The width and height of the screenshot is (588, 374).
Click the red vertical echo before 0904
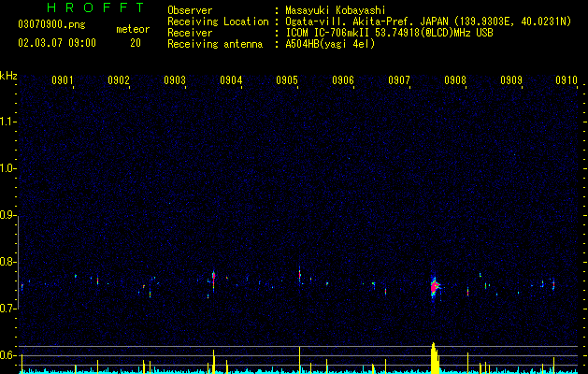[213, 280]
